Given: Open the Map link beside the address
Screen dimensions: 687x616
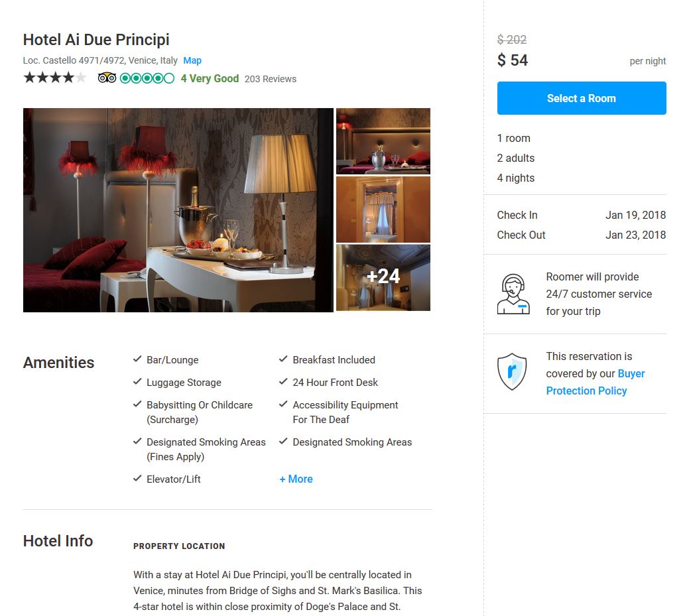Looking at the screenshot, I should 192,60.
